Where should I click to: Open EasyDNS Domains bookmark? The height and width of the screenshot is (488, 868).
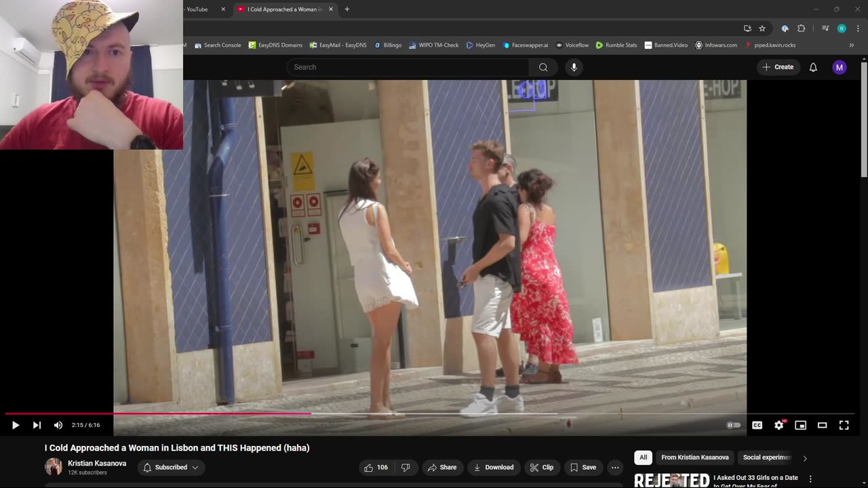(275, 45)
